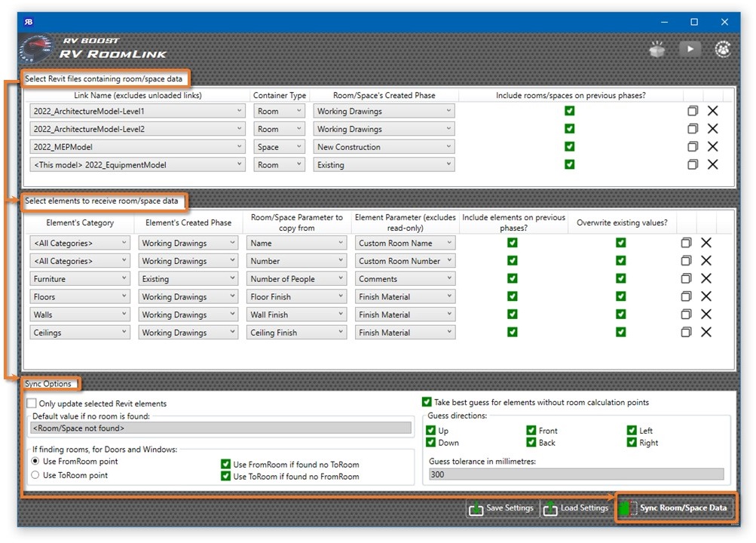Click Sync Room/Space Data button
Screen dimensions: 756x543
(675, 508)
